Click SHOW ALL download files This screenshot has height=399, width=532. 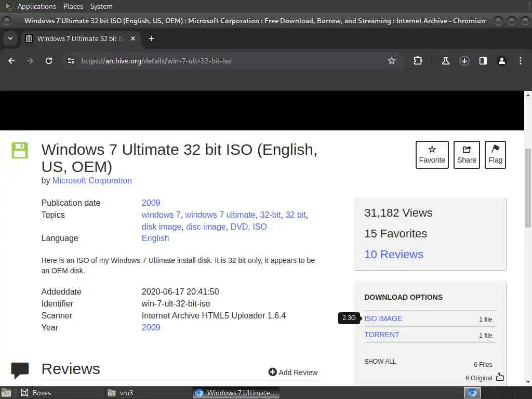380,362
